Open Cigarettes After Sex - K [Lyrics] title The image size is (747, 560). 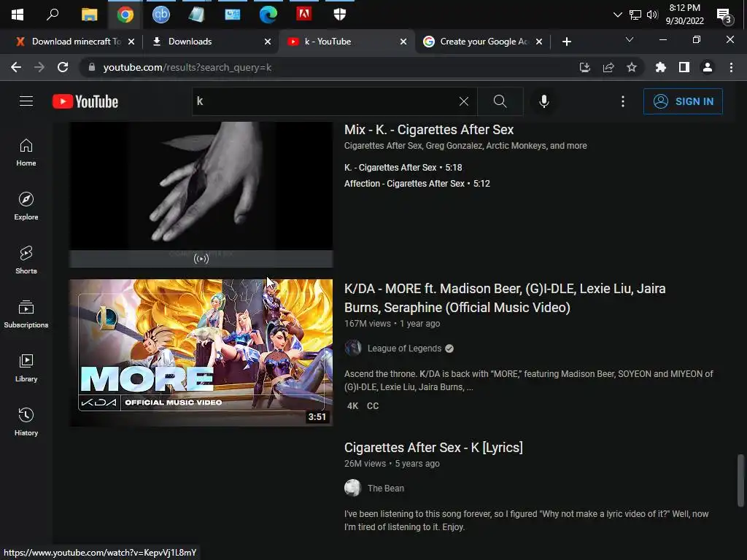point(433,448)
